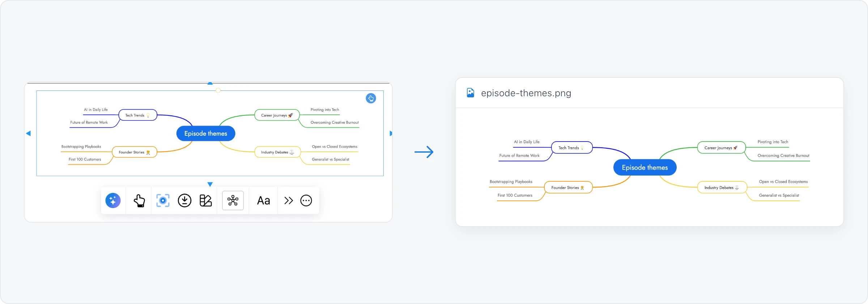Click 'Bootstrapping Playbooks' in the editor
This screenshot has width=868, height=304.
81,147
